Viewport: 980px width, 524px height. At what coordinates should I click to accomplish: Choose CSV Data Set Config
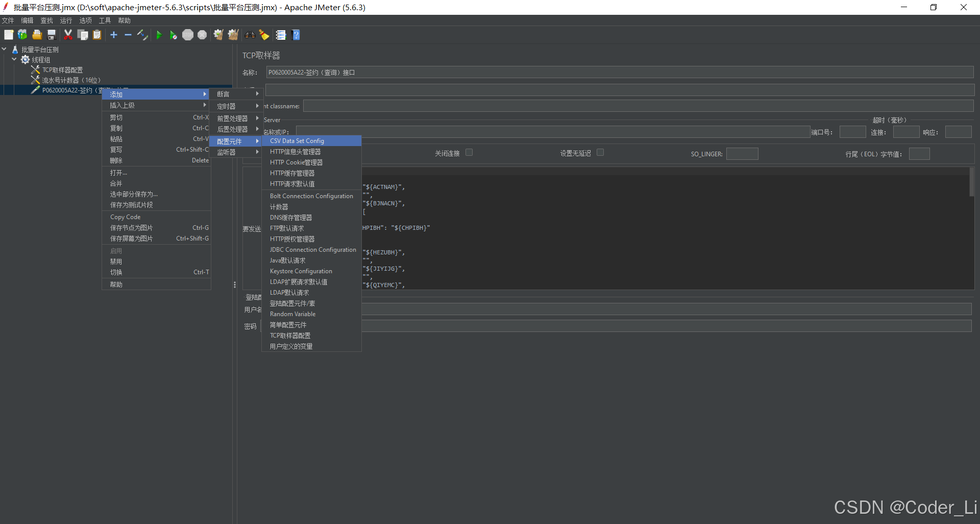point(311,141)
